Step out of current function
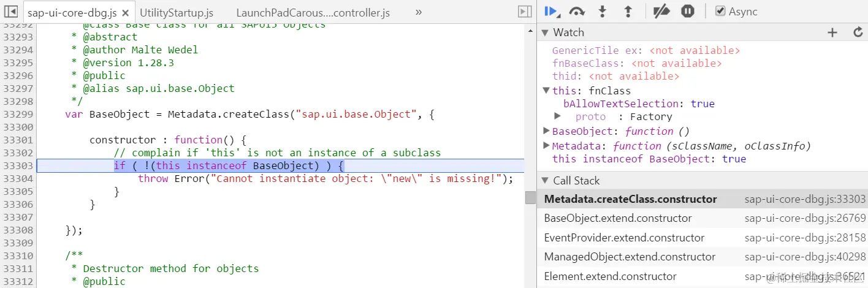 point(628,11)
